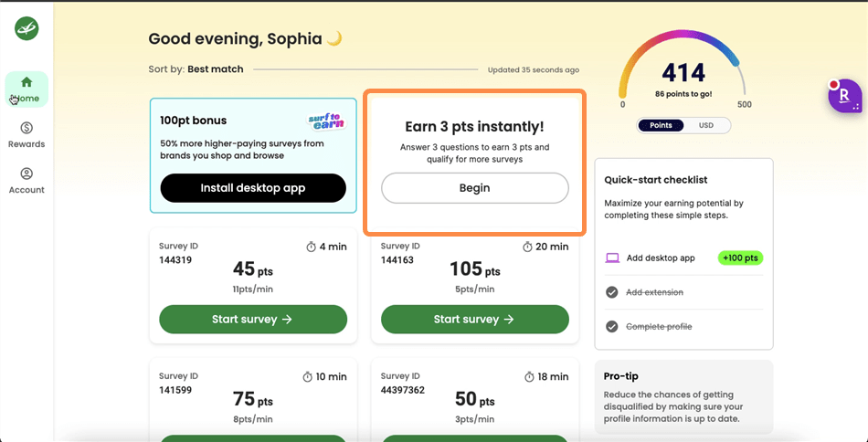Switch gauge display to Points

click(661, 125)
